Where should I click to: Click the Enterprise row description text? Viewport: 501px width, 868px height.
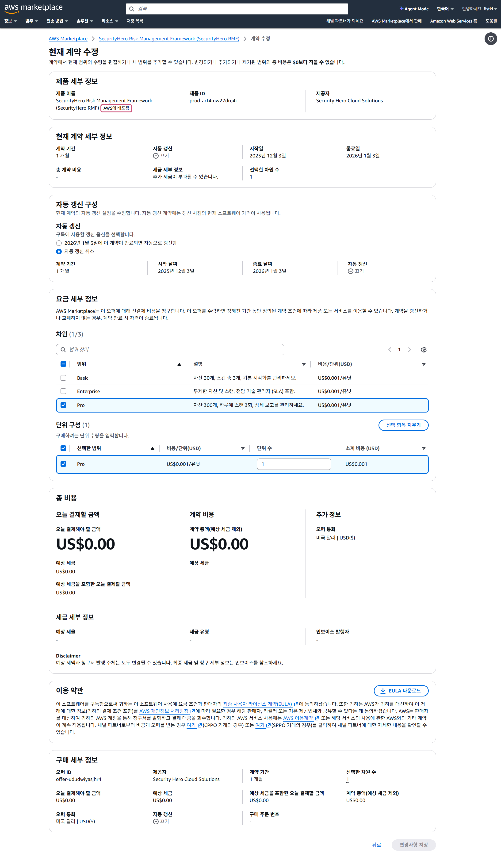[x=244, y=391]
